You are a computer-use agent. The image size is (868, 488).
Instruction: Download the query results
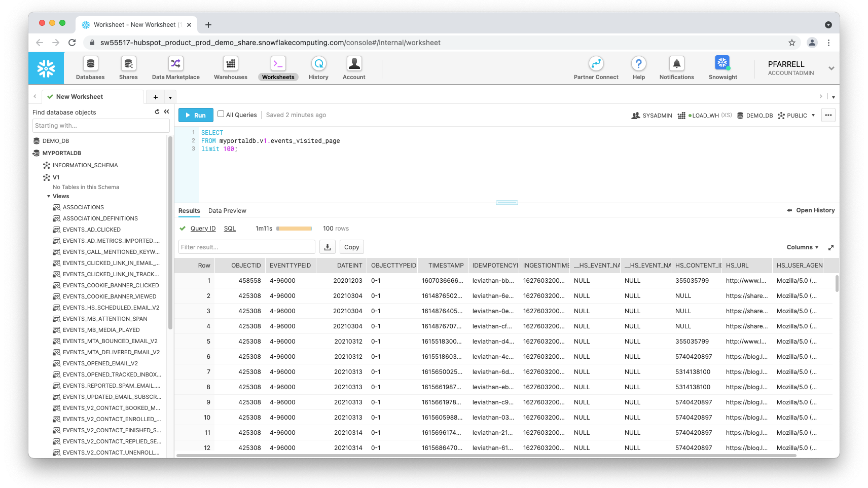pos(327,247)
